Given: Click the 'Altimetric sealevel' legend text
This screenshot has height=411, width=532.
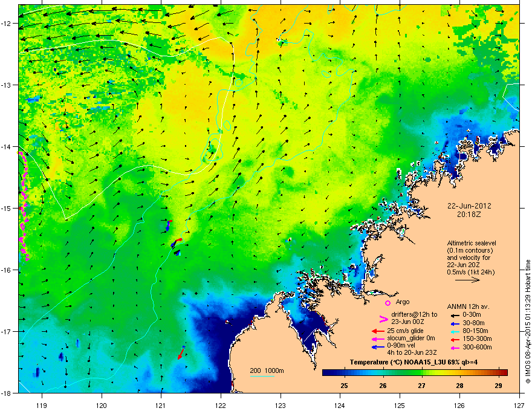Looking at the screenshot, I should tap(472, 243).
